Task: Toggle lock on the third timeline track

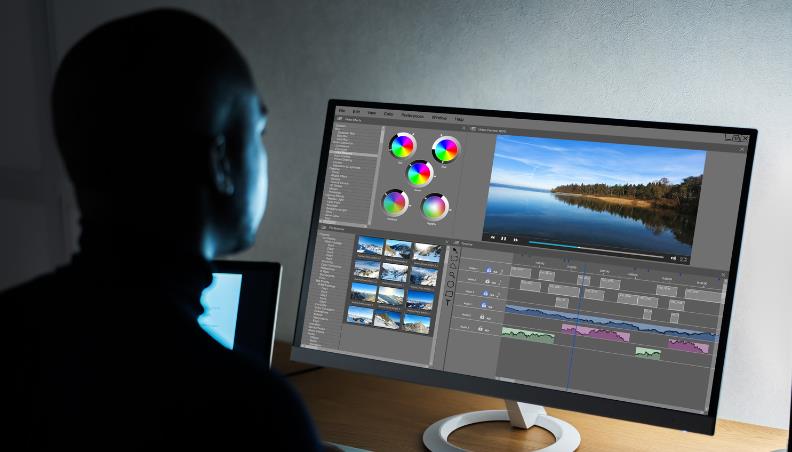Action: 485,293
